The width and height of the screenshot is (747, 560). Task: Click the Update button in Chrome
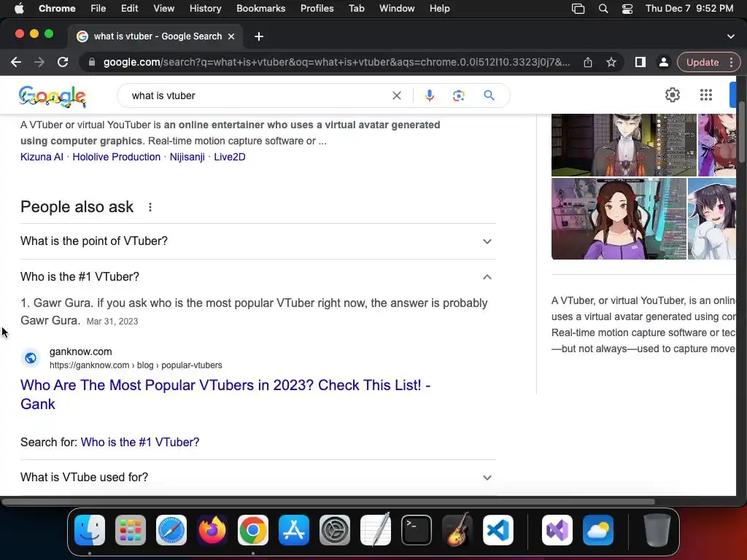point(703,62)
